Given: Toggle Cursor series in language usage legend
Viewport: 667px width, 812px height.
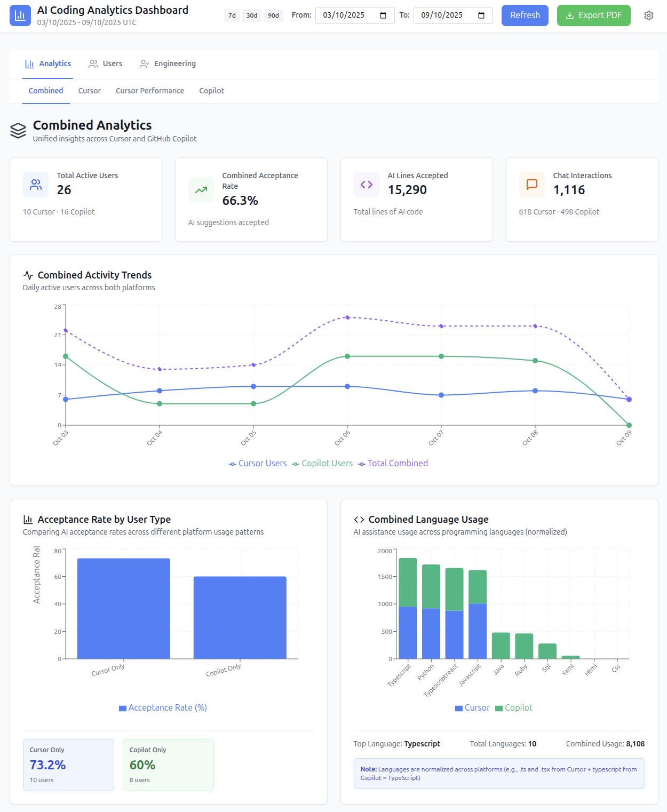Looking at the screenshot, I should coord(472,708).
